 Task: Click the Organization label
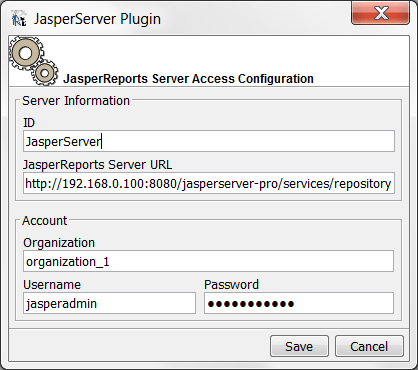59,243
